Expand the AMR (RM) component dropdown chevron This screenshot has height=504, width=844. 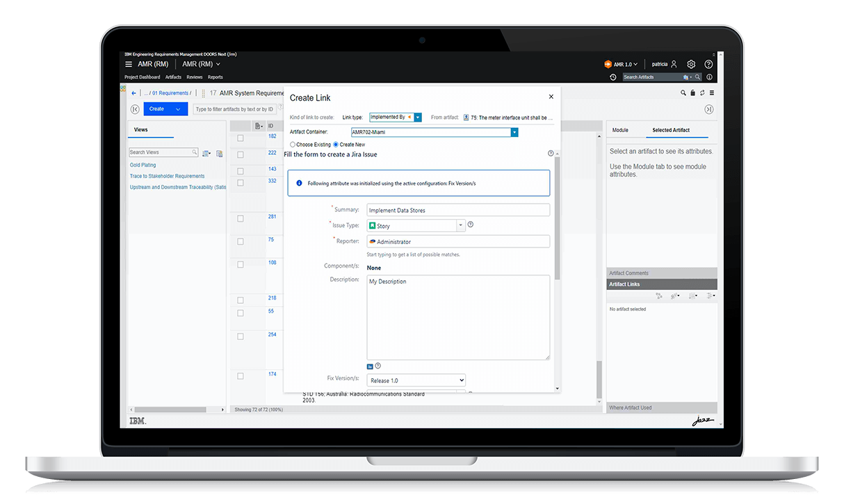(218, 64)
